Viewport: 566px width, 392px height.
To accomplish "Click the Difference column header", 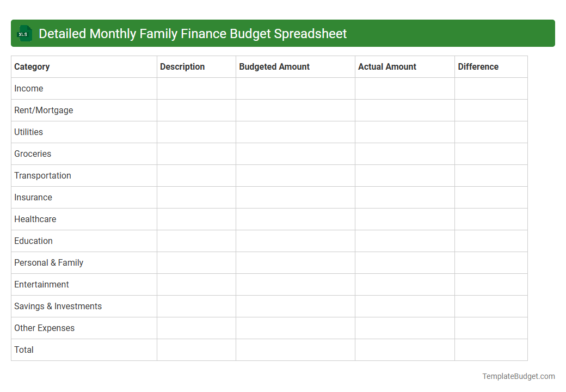I will 478,66.
